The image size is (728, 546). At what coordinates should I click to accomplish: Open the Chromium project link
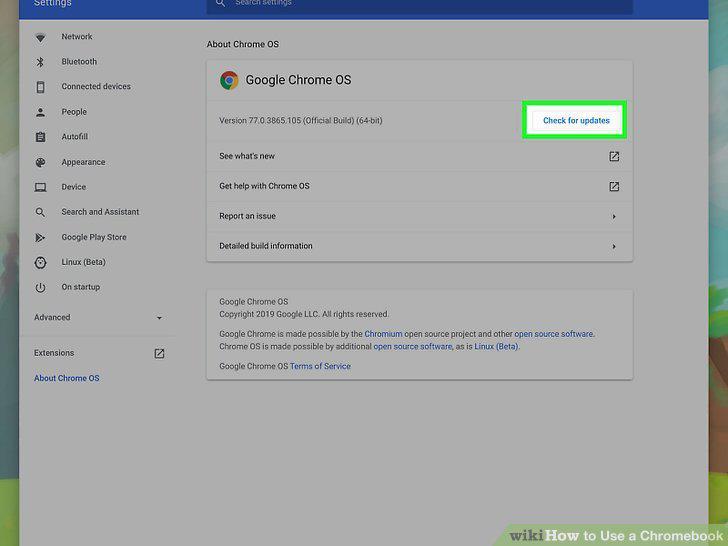(384, 334)
